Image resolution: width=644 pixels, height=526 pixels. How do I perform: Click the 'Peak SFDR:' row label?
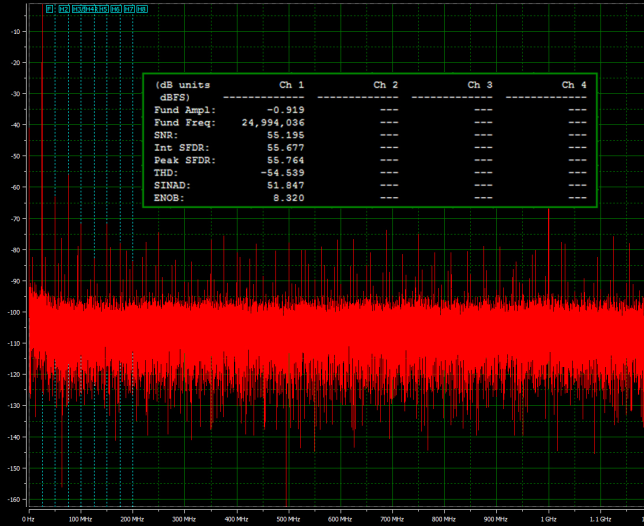point(185,160)
